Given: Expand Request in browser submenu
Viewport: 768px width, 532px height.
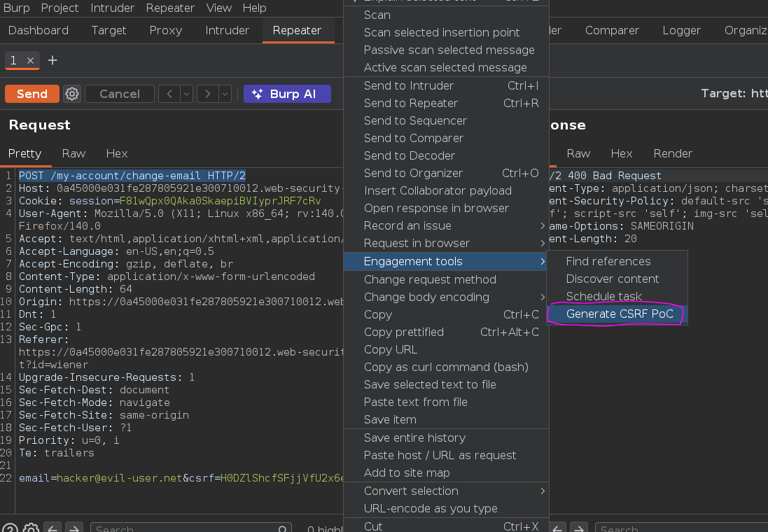Looking at the screenshot, I should tap(446, 244).
